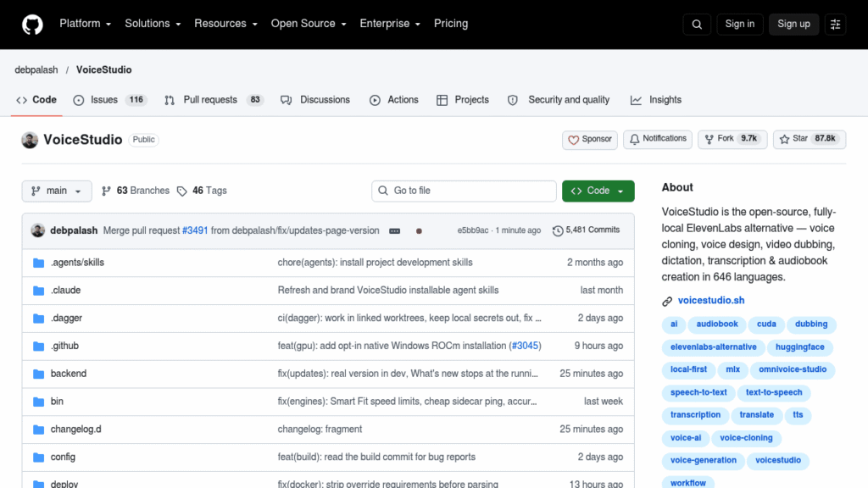The height and width of the screenshot is (488, 868).
Task: Open the header appearance settings icon button
Action: click(x=835, y=25)
